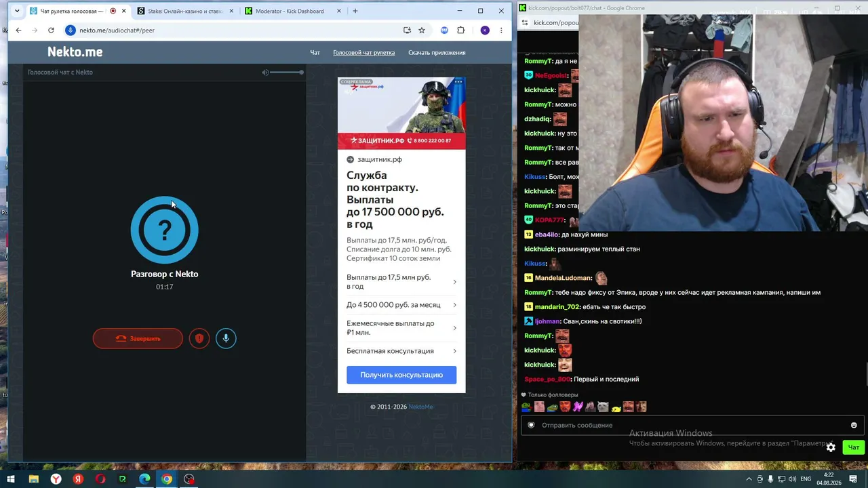The height and width of the screenshot is (488, 868).
Task: Switch to the Moderator - Kick Dashboard tab
Action: 294,11
